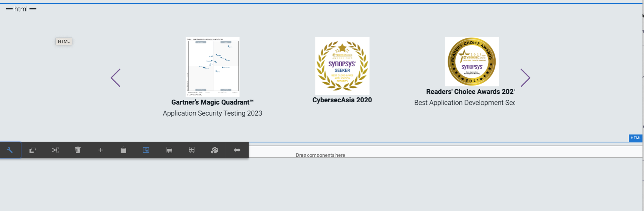Go to previous carousel slide
Image resolution: width=644 pixels, height=211 pixels.
coord(116,78)
